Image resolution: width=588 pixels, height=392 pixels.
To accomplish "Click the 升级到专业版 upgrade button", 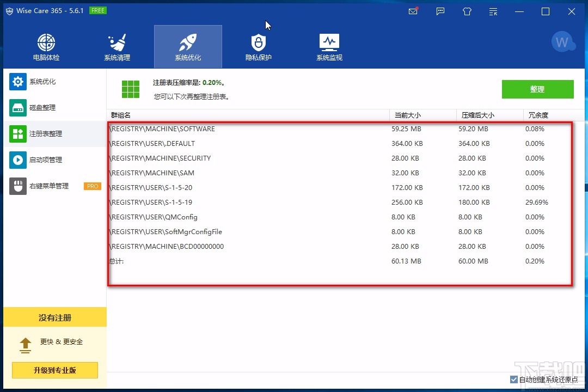I will [55, 370].
